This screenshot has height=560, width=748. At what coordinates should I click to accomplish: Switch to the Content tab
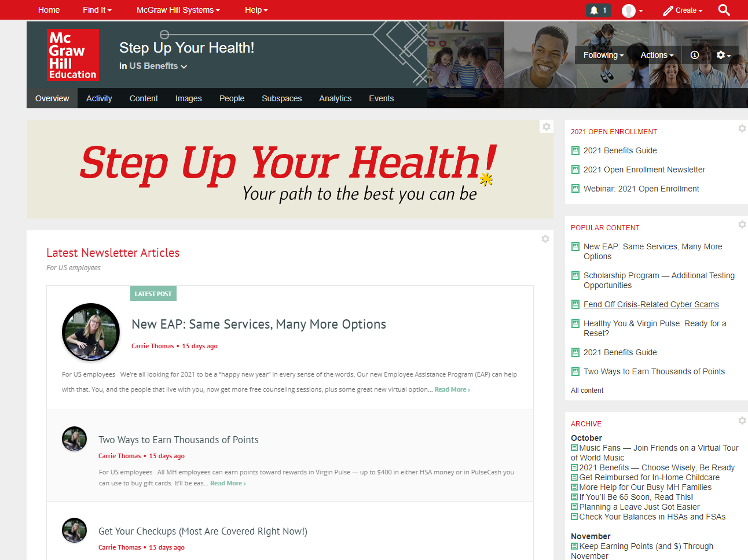tap(144, 98)
